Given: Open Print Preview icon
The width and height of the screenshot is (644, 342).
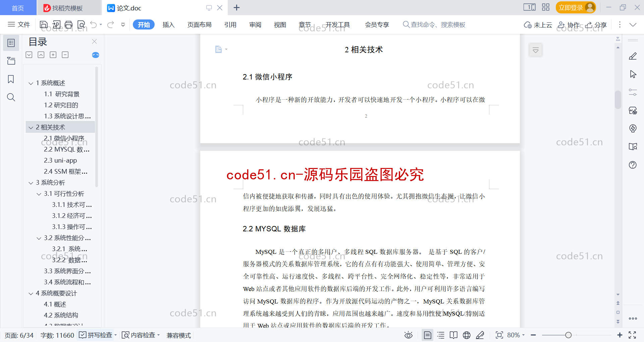Looking at the screenshot, I should [81, 24].
